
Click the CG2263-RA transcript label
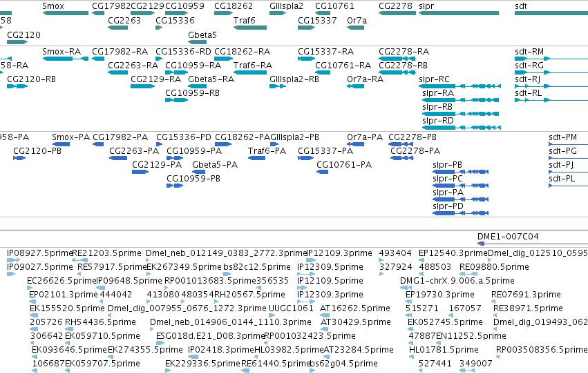pos(133,65)
